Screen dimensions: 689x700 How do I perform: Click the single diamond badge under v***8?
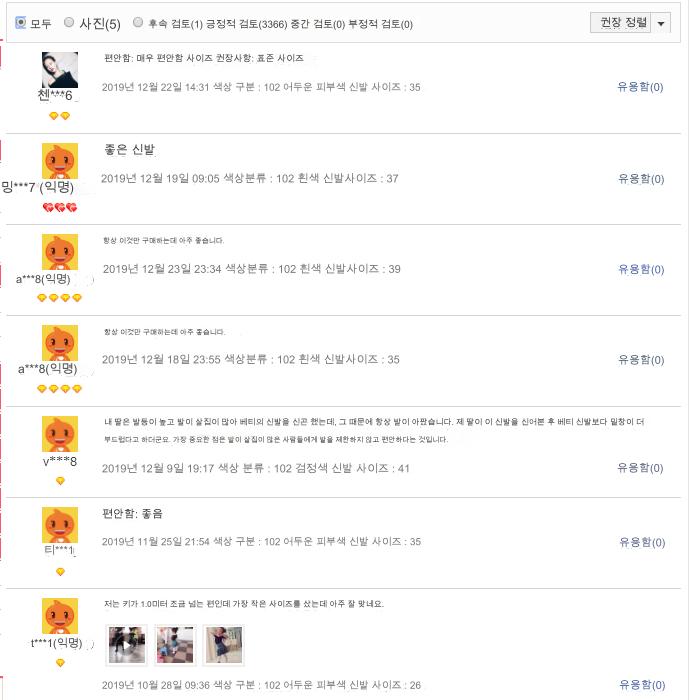coord(60,481)
